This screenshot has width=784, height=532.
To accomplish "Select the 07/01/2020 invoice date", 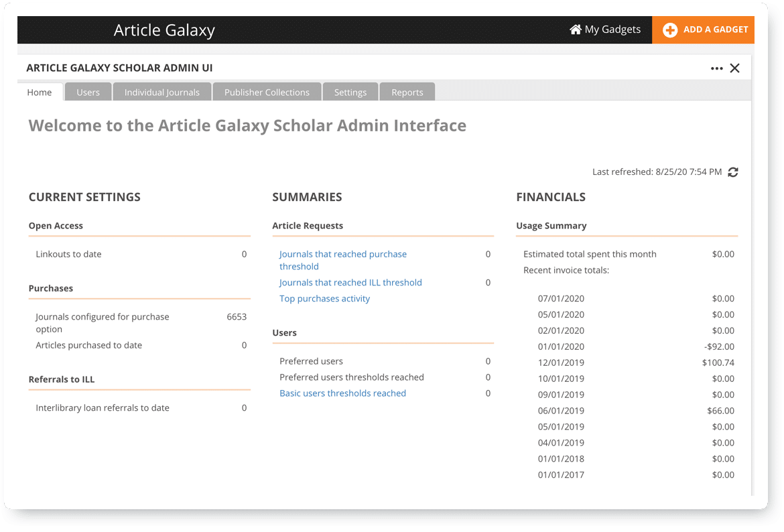I will [561, 299].
